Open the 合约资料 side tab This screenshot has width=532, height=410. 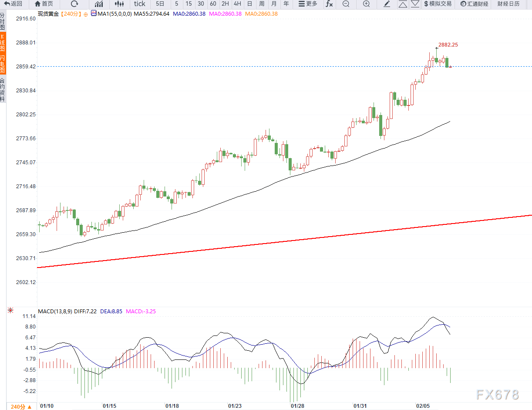tap(3, 89)
